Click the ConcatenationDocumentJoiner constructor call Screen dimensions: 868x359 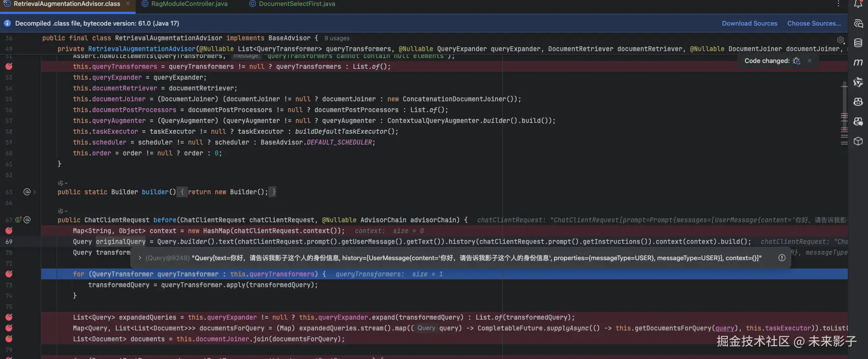pos(459,99)
